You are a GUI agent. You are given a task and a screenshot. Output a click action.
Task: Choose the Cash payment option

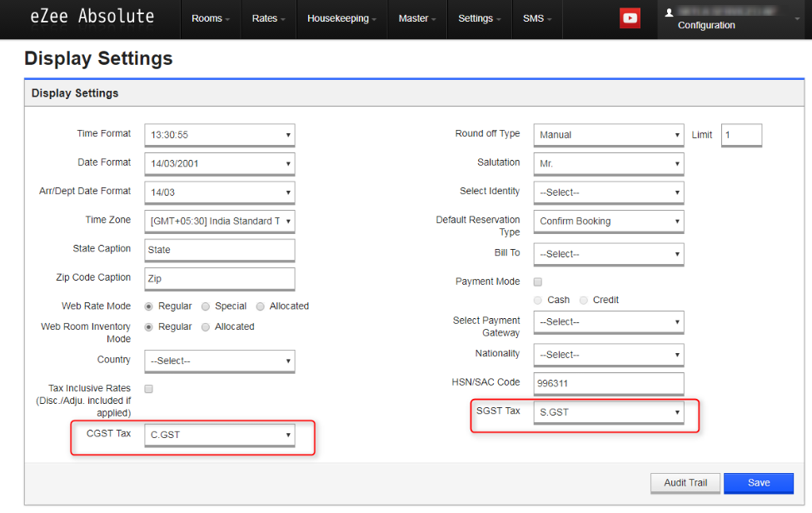[538, 301]
